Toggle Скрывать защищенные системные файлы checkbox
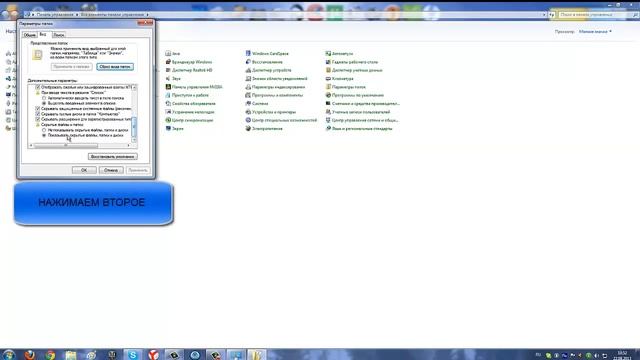640x360 pixels. [x=38, y=109]
